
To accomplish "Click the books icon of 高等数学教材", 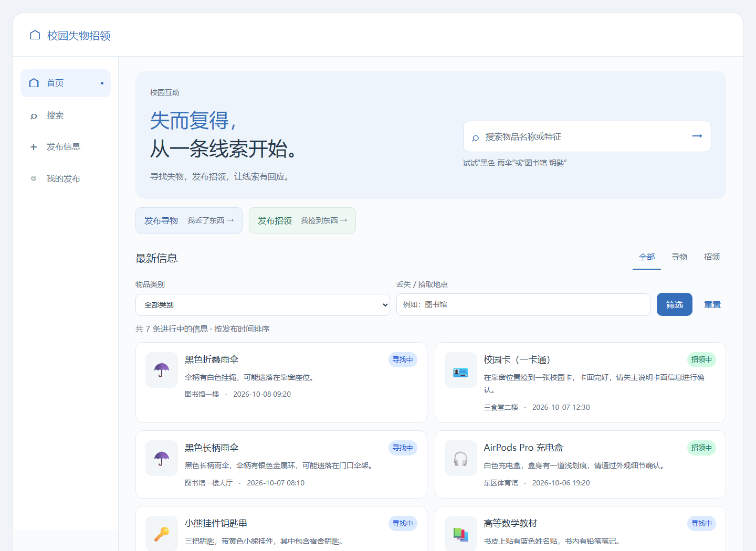I will point(460,534).
